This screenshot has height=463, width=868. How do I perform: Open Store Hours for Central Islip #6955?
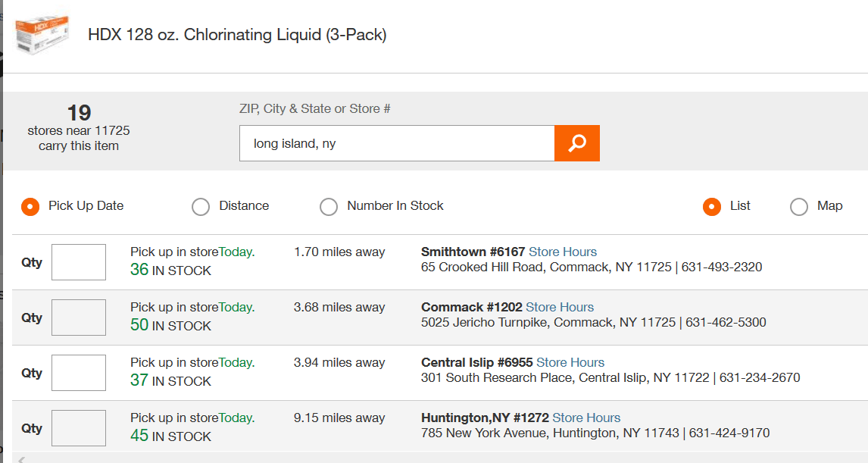570,362
